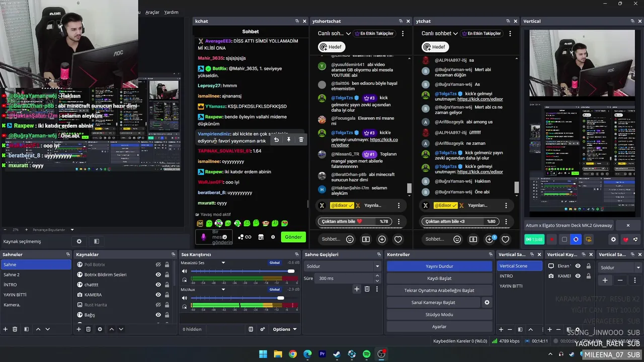Open advanced audio properties gears icon
The image size is (644, 362).
pos(263,329)
